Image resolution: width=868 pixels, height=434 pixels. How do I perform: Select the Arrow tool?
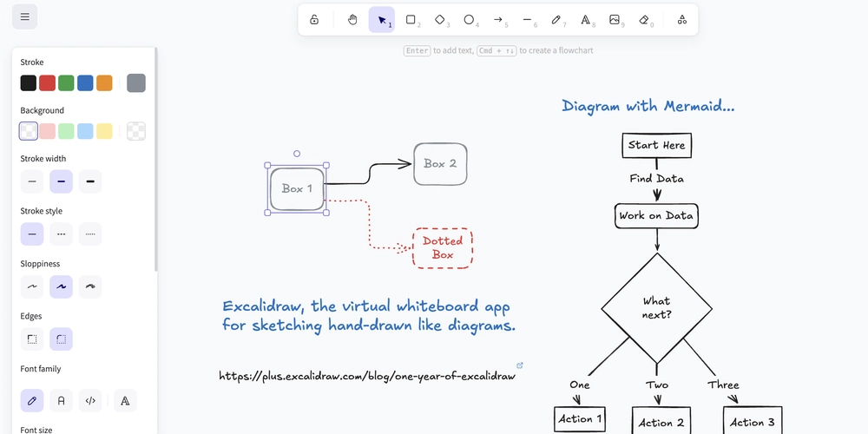click(x=498, y=19)
